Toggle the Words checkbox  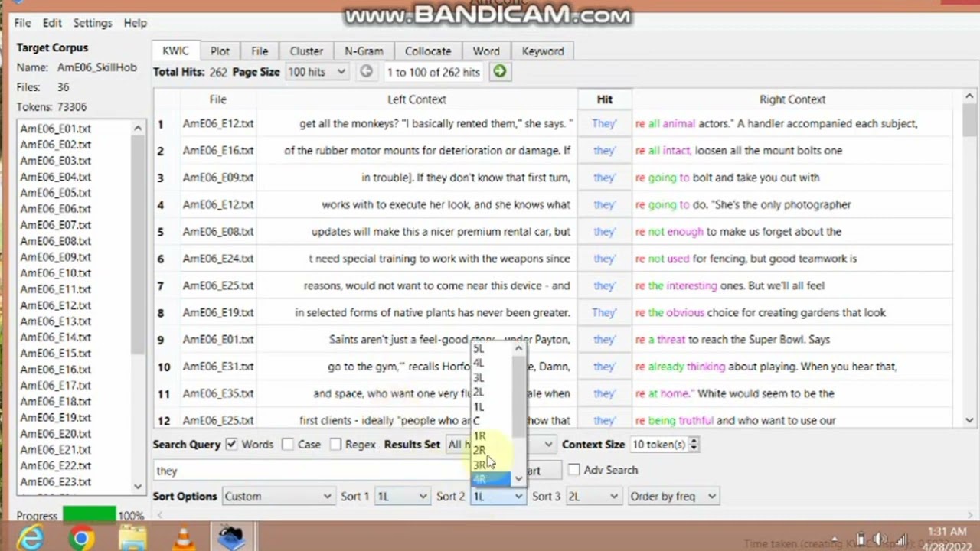pos(231,445)
